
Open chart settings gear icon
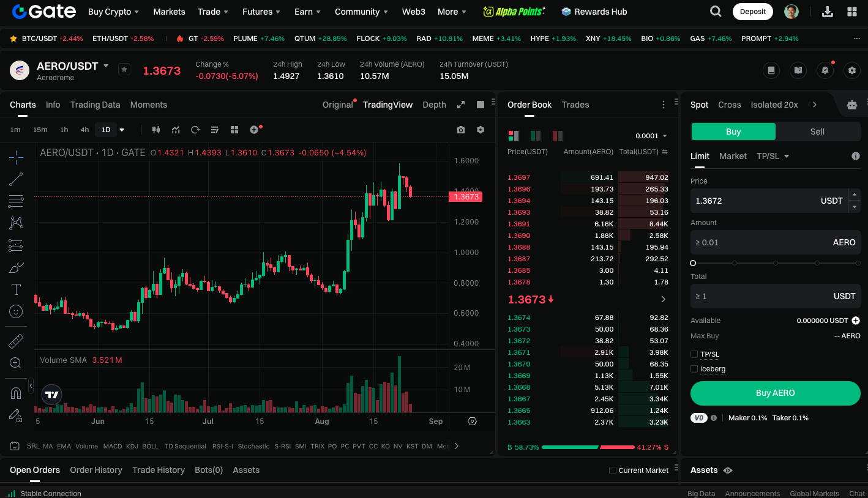(481, 130)
